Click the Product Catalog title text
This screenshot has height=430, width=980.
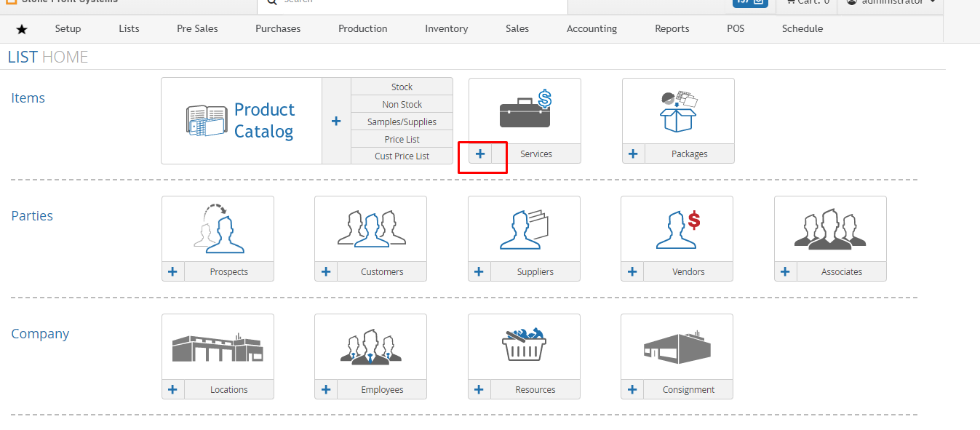click(264, 121)
